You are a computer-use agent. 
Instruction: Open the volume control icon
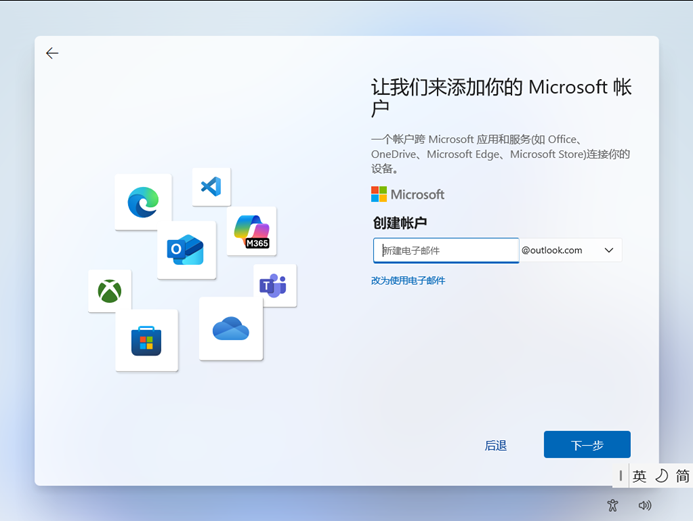[644, 505]
